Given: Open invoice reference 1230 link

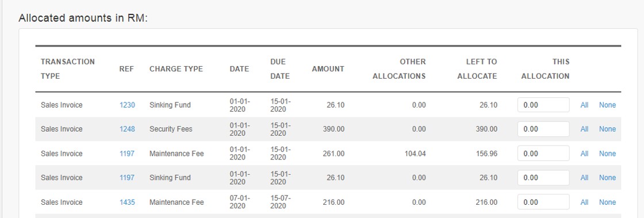Looking at the screenshot, I should [x=127, y=105].
